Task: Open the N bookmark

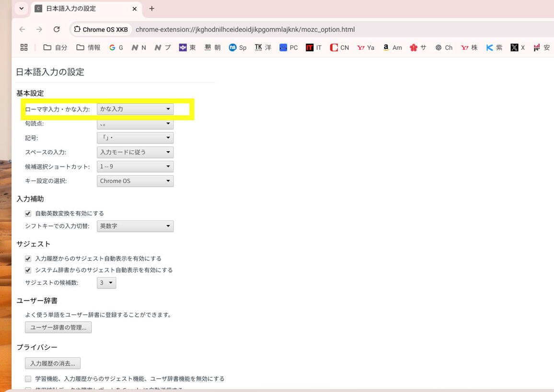Action: coord(138,47)
